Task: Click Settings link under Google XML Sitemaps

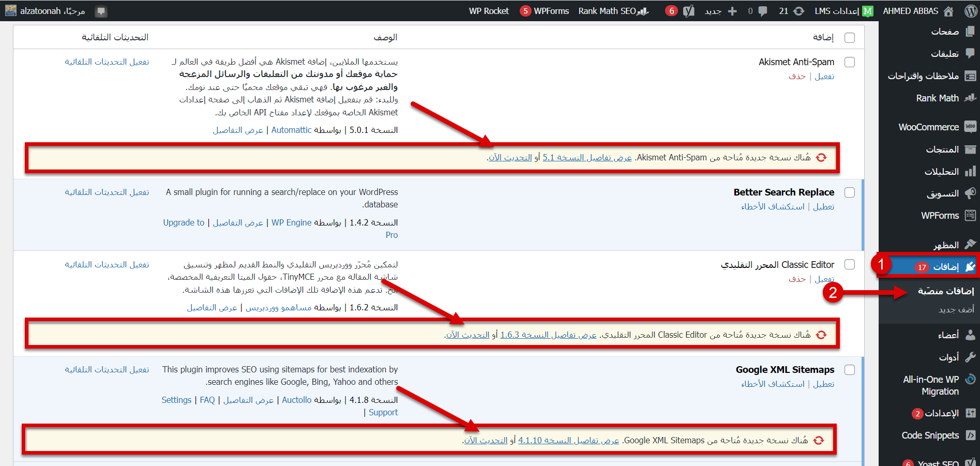Action: 176,400
